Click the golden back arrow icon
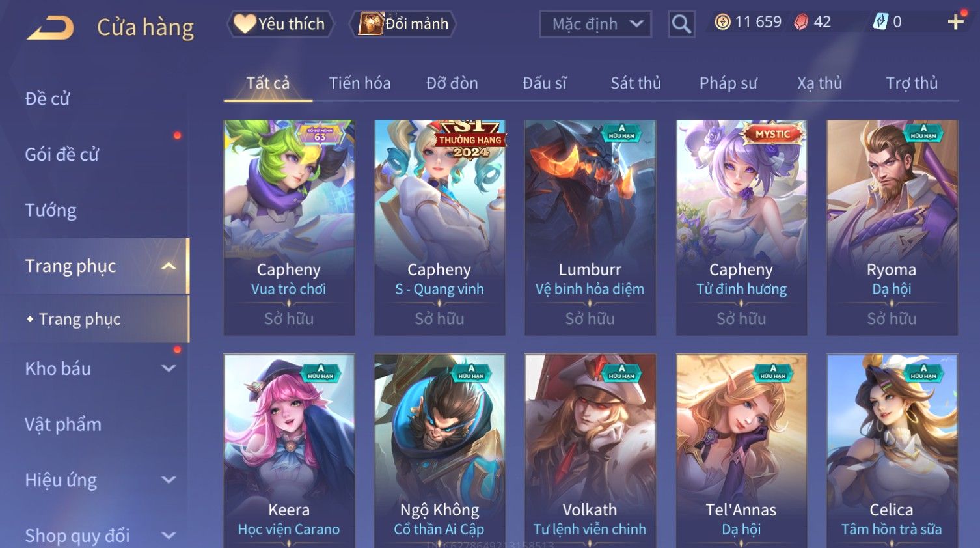Image resolution: width=980 pixels, height=548 pixels. (51, 28)
